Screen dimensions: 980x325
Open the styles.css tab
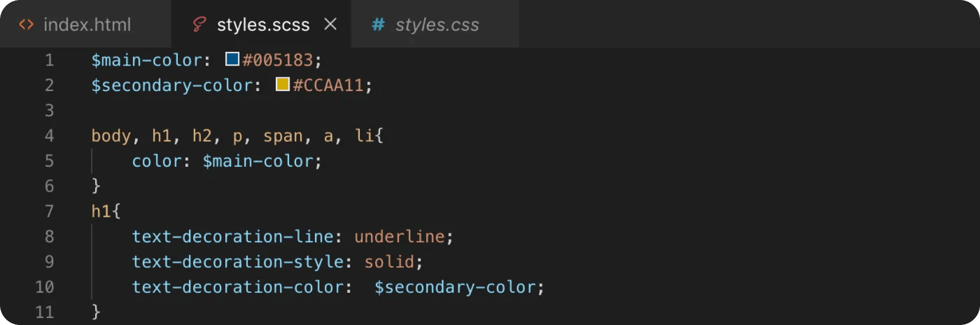click(x=435, y=24)
